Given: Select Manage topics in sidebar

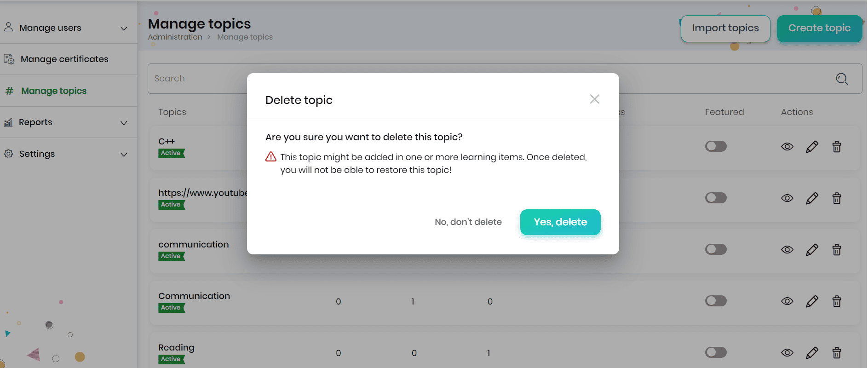Looking at the screenshot, I should tap(54, 91).
